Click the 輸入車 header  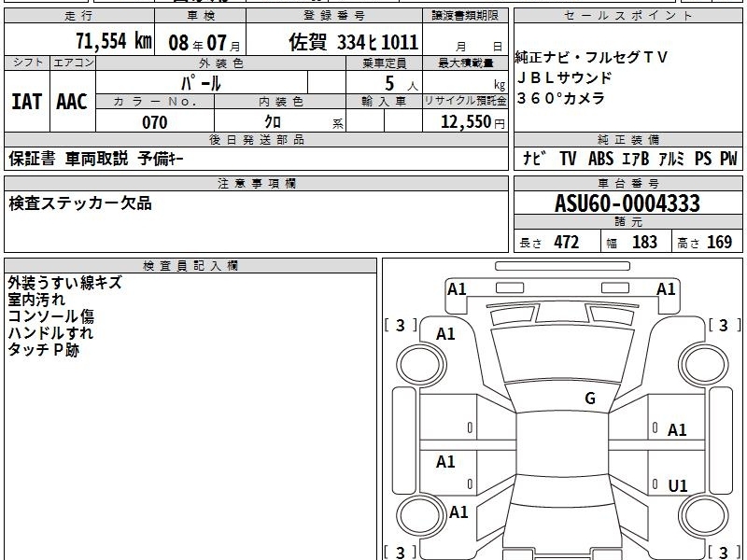pyautogui.click(x=384, y=102)
